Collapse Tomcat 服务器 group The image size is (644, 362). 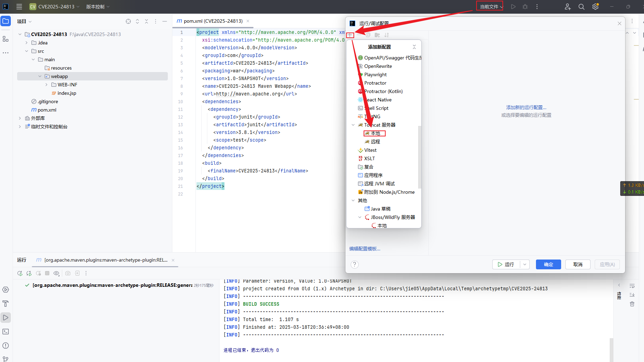click(353, 125)
